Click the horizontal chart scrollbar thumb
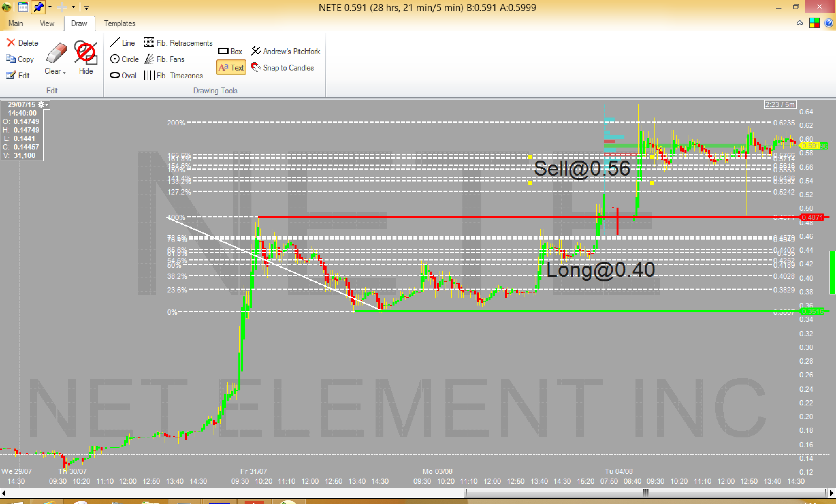 pyautogui.click(x=645, y=492)
